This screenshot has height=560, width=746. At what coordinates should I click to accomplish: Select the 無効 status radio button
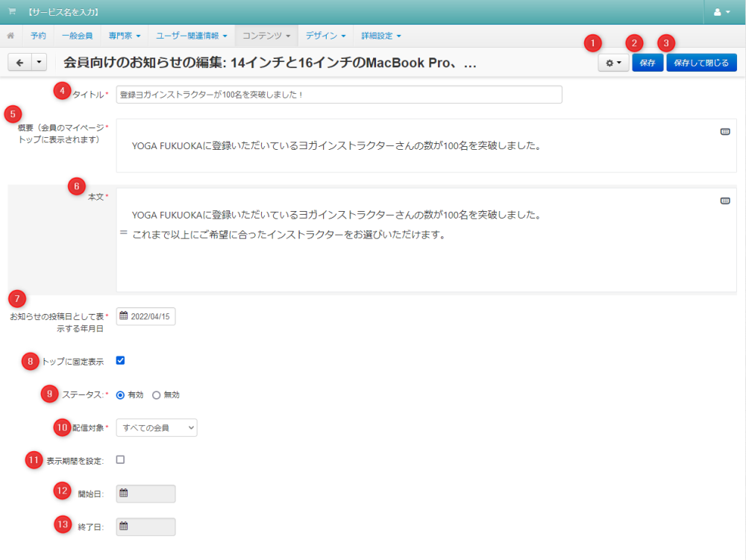tap(156, 395)
